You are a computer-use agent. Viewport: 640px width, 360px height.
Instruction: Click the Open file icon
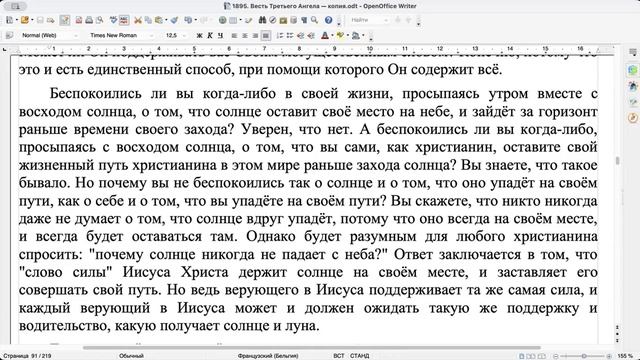(24, 20)
